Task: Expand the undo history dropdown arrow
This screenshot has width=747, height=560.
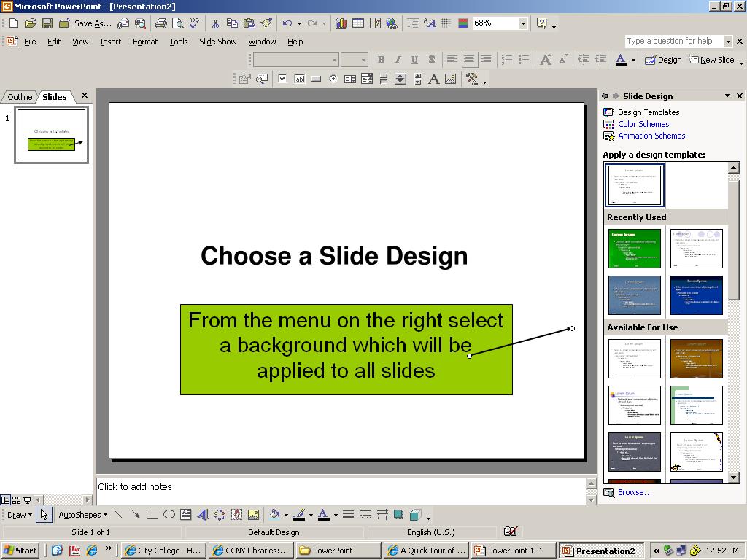Action: click(x=299, y=23)
